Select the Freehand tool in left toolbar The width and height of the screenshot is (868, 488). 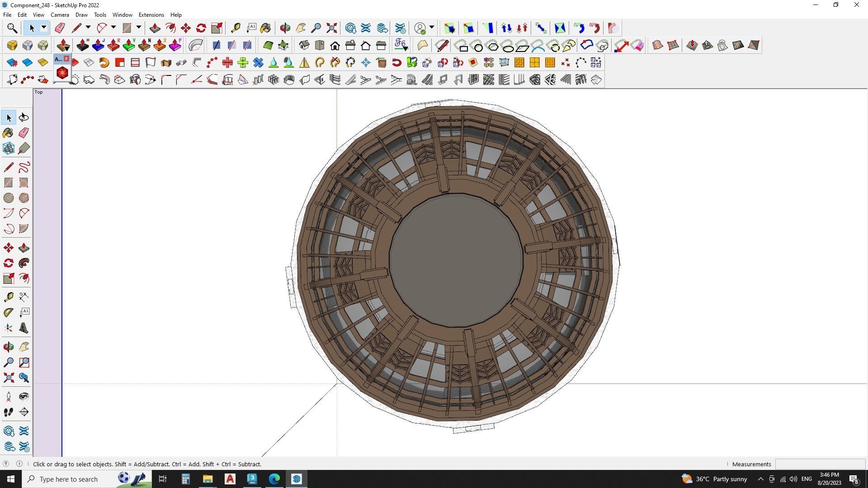tap(24, 167)
